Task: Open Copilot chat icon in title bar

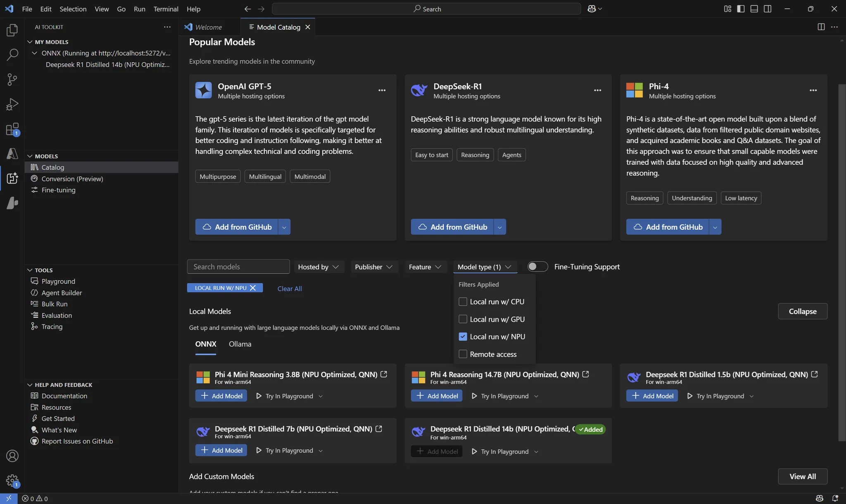Action: tap(592, 9)
